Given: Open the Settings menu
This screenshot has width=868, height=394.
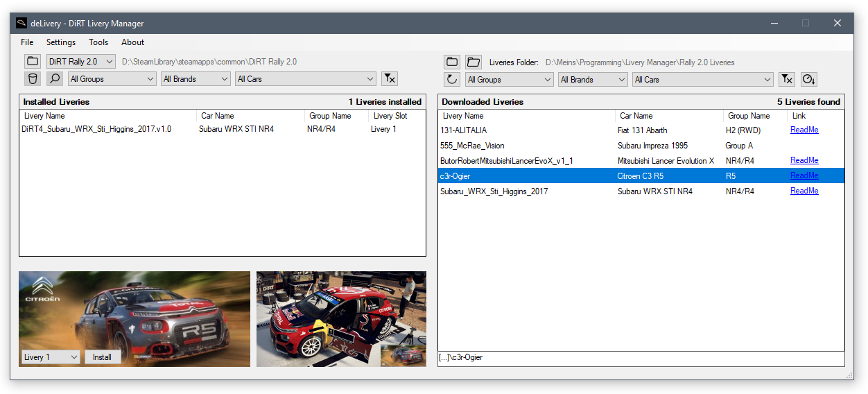Looking at the screenshot, I should coord(61,42).
